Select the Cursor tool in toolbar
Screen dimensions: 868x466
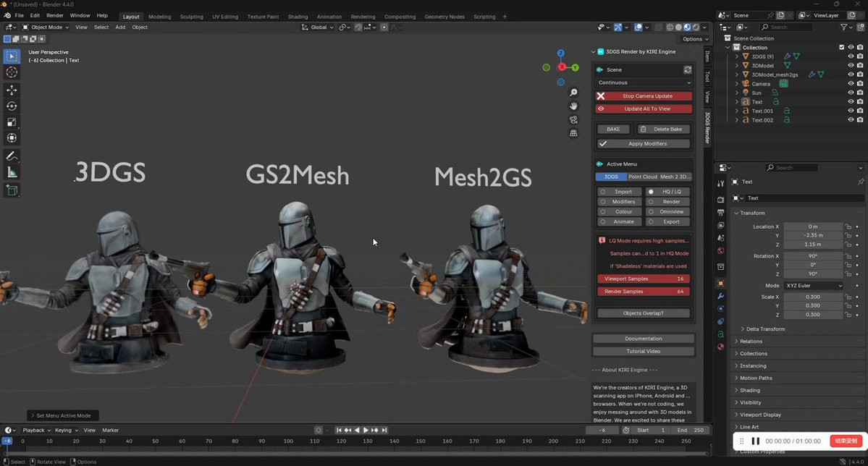[x=12, y=72]
